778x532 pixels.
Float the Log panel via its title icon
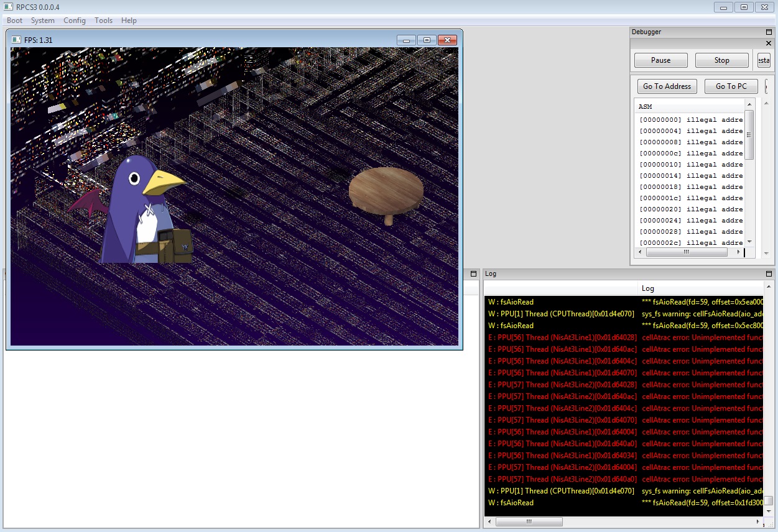[x=769, y=273]
